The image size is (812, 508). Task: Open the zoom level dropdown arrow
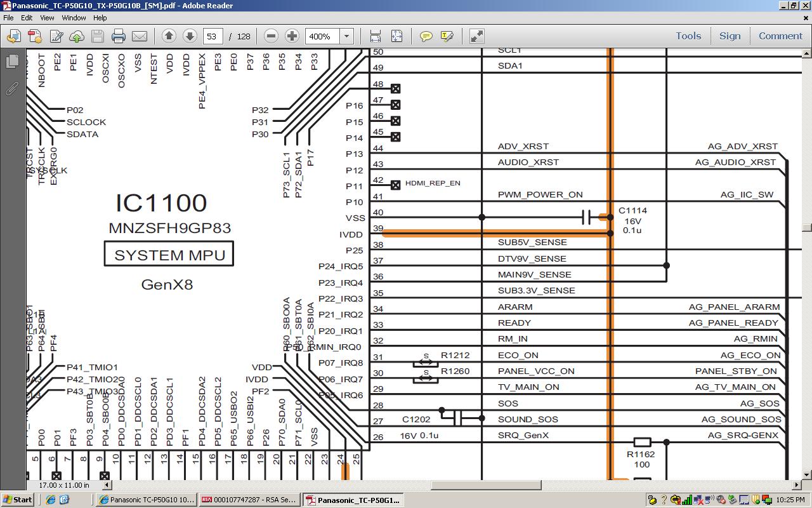(346, 36)
